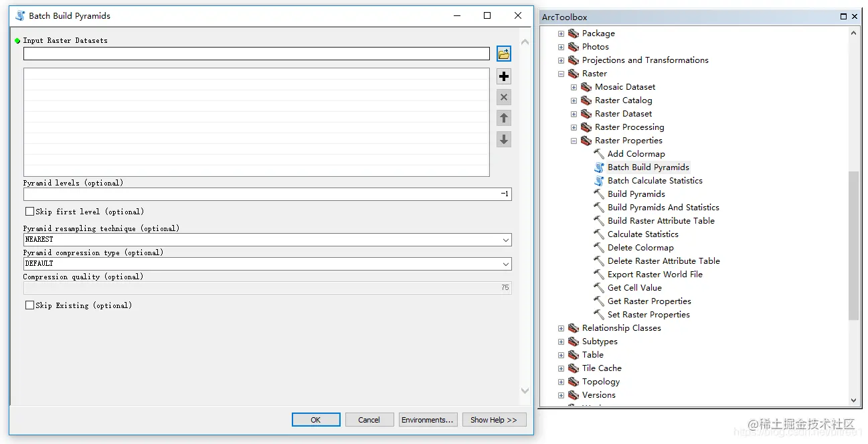Click the Build Pyramids hammer icon
868x444 pixels.
(x=599, y=194)
